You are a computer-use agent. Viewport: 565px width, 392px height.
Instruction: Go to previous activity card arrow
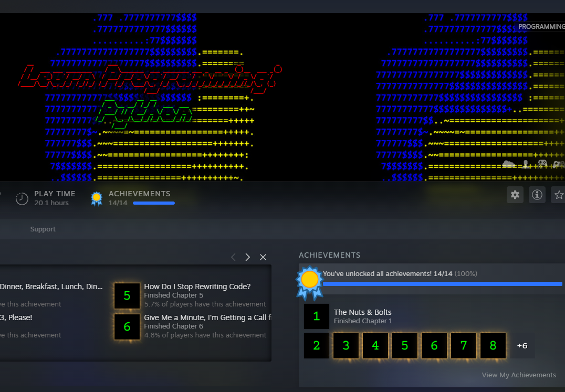tap(233, 257)
